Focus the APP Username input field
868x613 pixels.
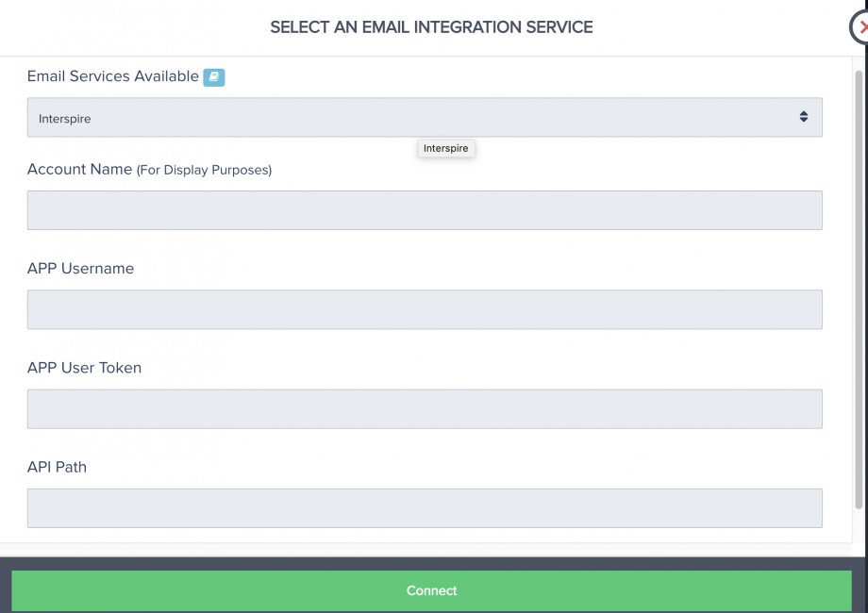425,309
